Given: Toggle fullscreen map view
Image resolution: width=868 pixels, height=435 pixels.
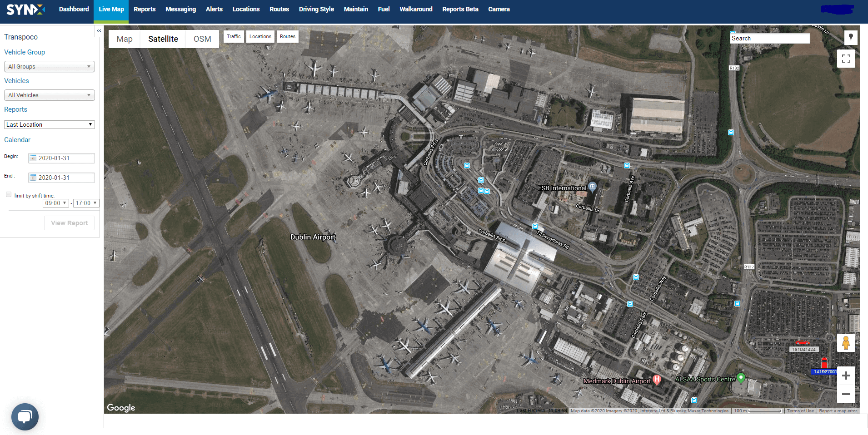Looking at the screenshot, I should [x=846, y=59].
